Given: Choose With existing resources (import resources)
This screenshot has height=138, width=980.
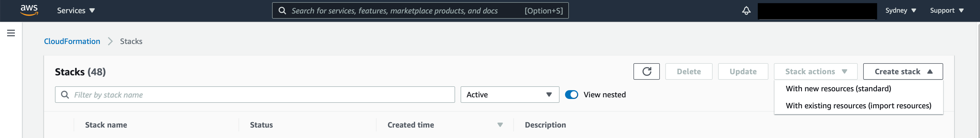Looking at the screenshot, I should [x=858, y=106].
